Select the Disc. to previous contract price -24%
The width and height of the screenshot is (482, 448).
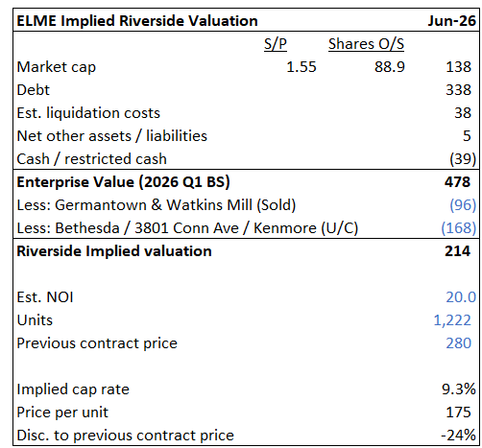(x=458, y=436)
